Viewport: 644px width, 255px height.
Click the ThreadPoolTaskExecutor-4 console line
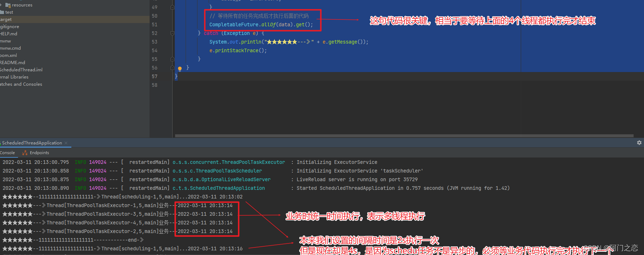pos(117,223)
